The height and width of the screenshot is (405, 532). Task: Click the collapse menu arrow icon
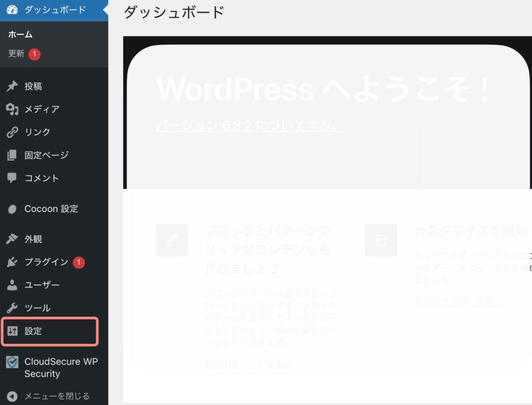[x=12, y=396]
